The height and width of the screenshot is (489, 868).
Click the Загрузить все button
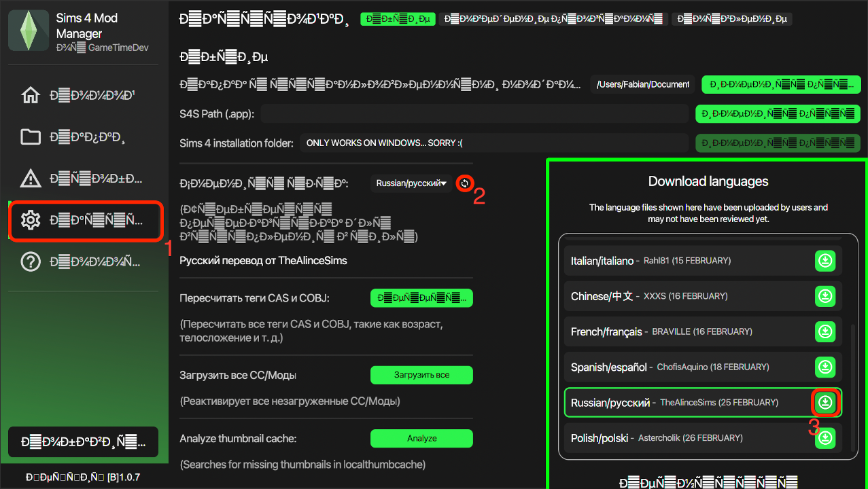421,374
